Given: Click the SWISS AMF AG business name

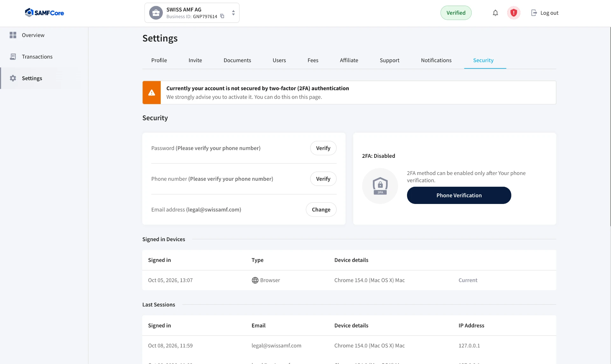Looking at the screenshot, I should (x=184, y=10).
